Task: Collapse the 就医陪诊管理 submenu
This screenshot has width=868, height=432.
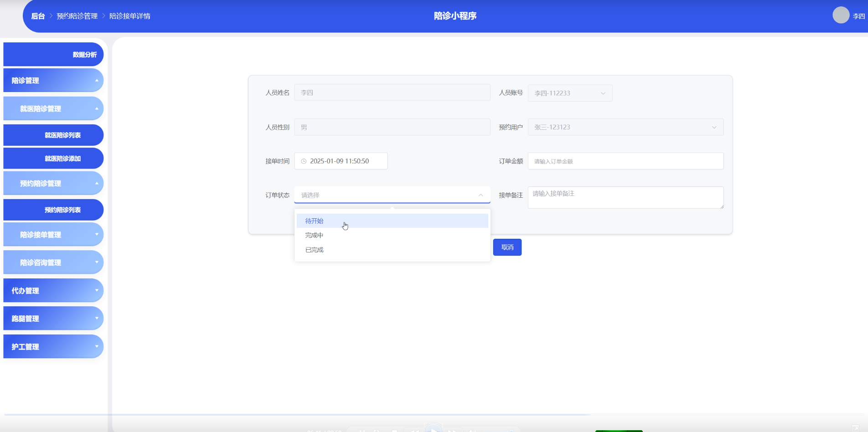Action: pyautogui.click(x=53, y=109)
